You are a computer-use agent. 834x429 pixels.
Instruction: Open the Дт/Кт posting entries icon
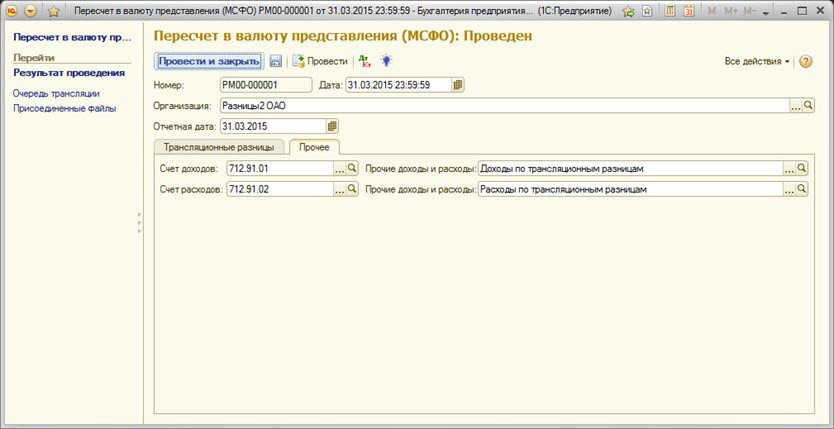(x=365, y=61)
